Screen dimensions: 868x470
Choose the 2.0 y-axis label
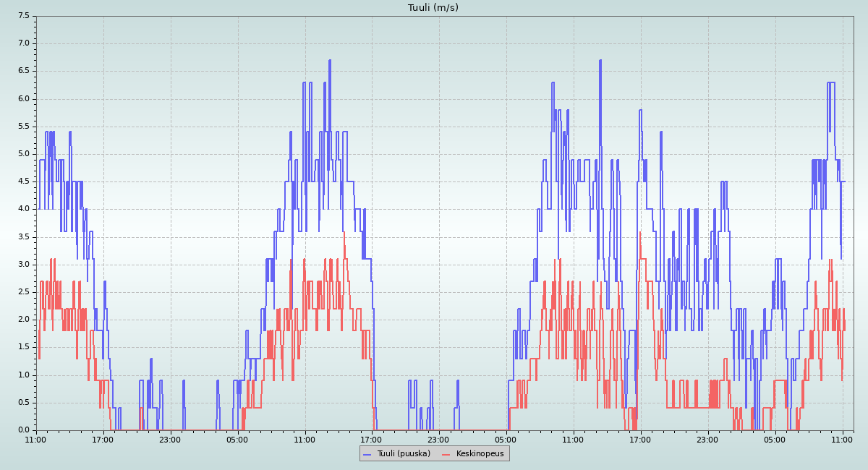click(x=23, y=320)
